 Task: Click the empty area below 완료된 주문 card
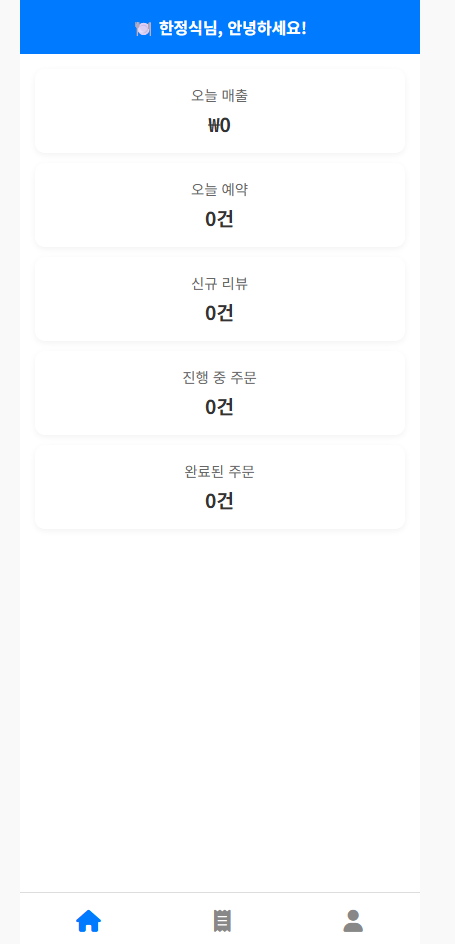click(220, 710)
